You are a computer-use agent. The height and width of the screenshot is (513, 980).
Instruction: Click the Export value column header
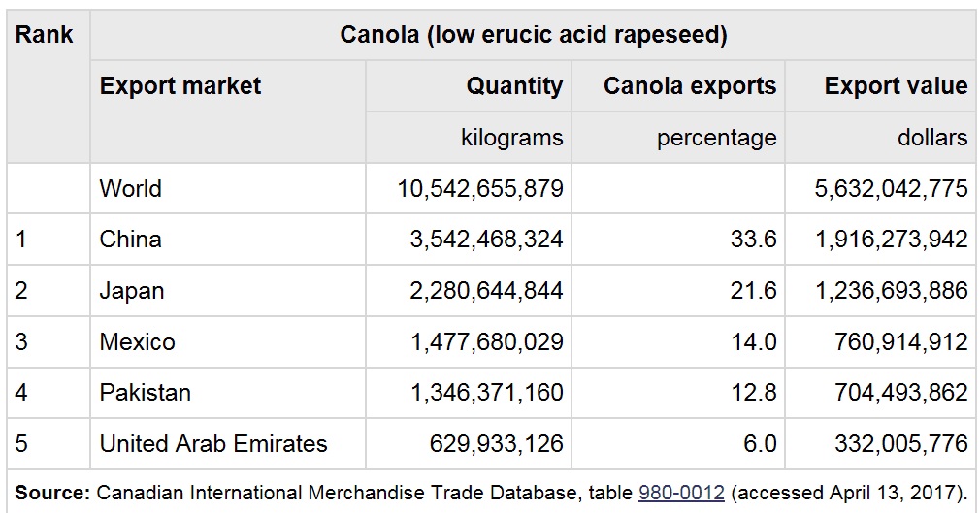coord(896,85)
